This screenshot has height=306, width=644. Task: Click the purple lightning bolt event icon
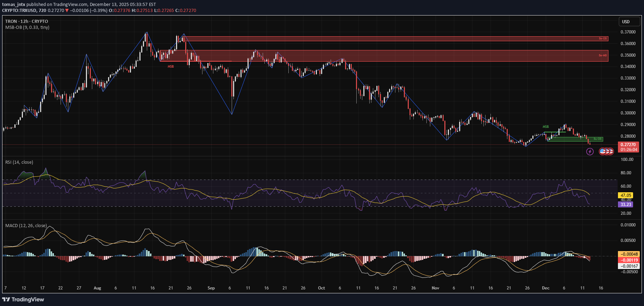click(590, 151)
